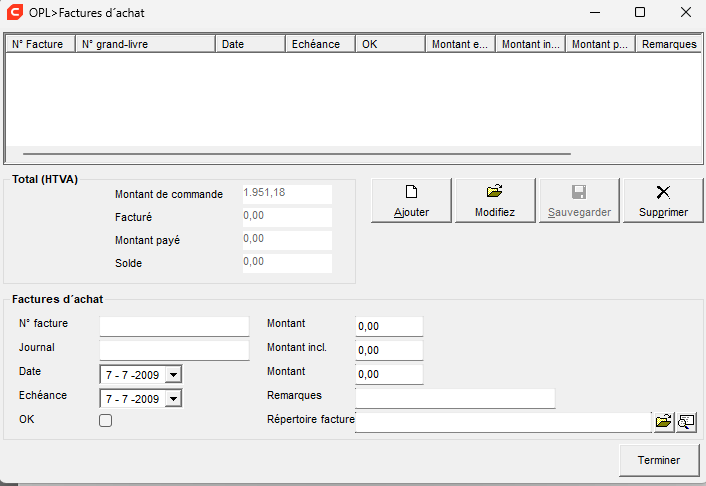This screenshot has height=486, width=706.
Task: Sort by N° Facture column header
Action: pos(41,44)
